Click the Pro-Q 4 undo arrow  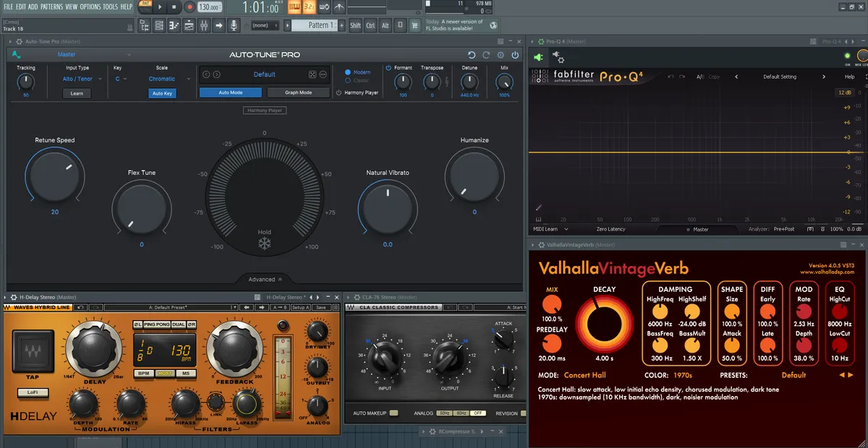672,77
